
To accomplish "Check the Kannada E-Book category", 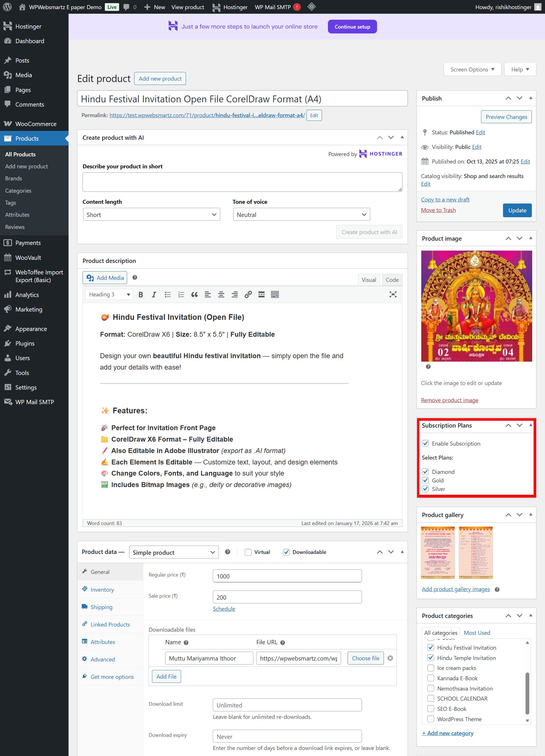I will (x=430, y=678).
